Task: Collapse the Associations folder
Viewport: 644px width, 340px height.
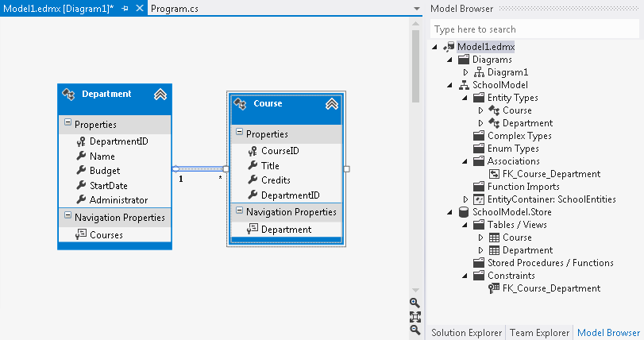Action: (x=465, y=161)
